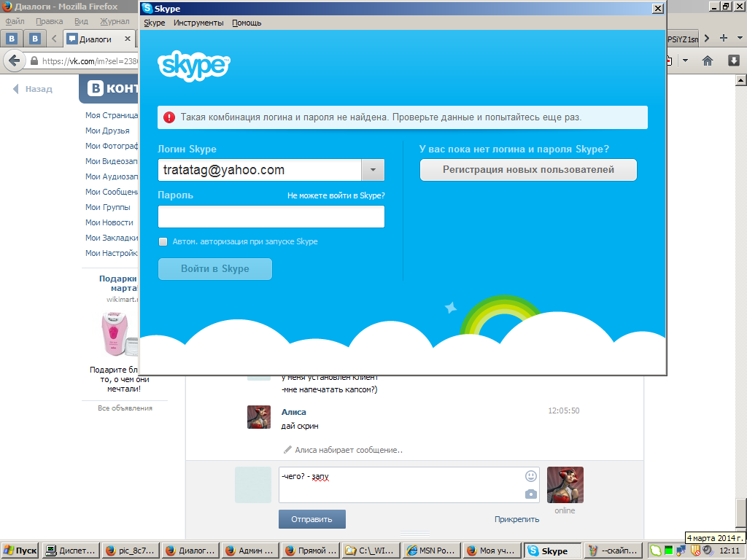Click Регистрация новых пользователей button
This screenshot has width=747, height=560.
[528, 170]
